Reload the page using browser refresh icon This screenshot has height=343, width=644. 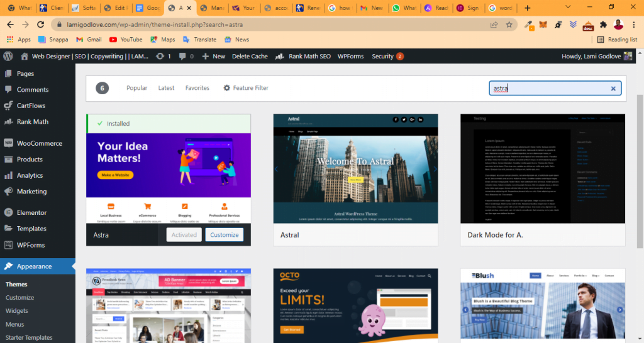(x=42, y=24)
